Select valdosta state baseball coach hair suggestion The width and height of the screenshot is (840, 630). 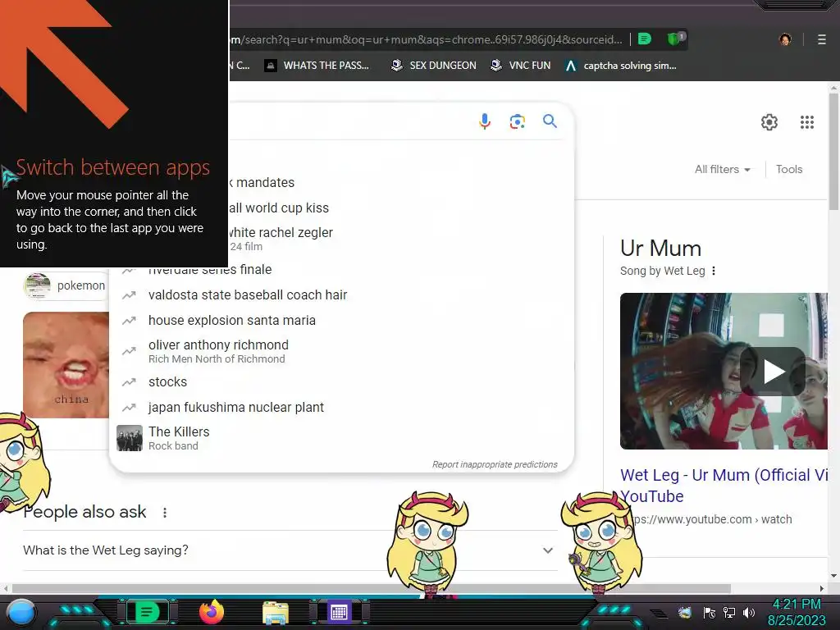(341, 294)
